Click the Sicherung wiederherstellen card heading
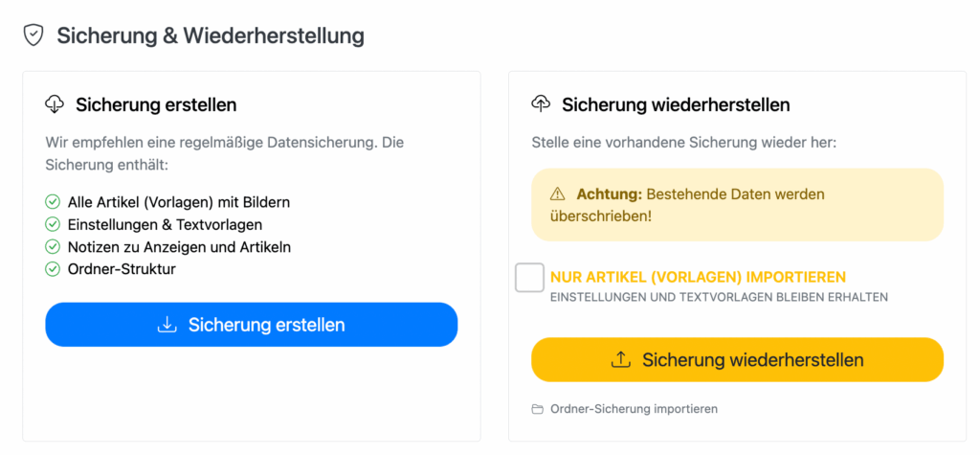980x455 pixels. 676,104
